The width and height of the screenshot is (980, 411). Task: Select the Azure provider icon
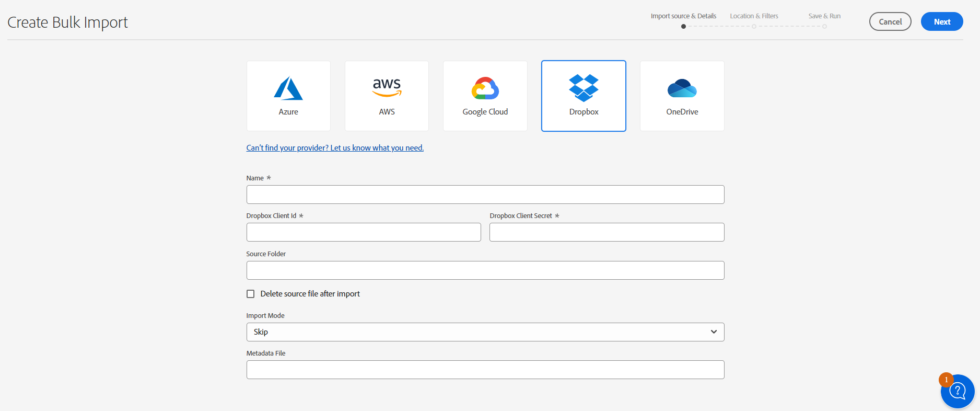[x=288, y=89]
